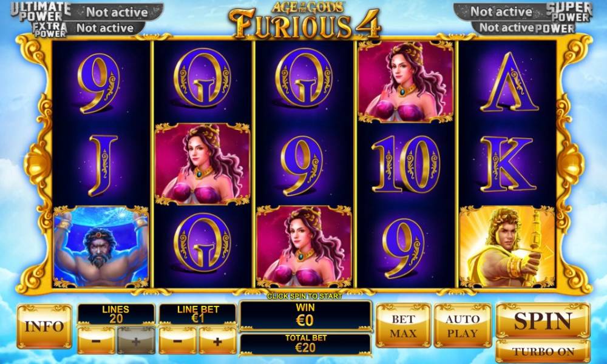Click the Zeus symbol on reel one
Image resolution: width=607 pixels, height=364 pixels.
point(101,247)
